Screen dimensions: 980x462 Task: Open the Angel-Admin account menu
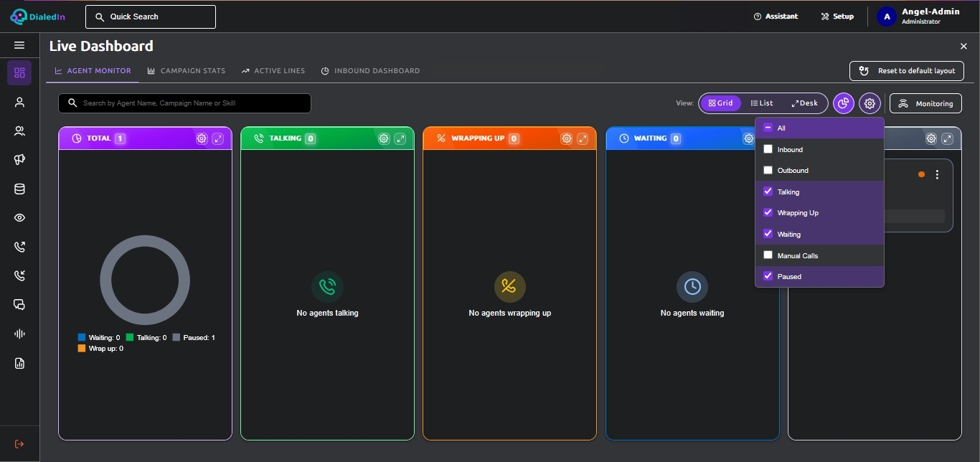click(919, 16)
